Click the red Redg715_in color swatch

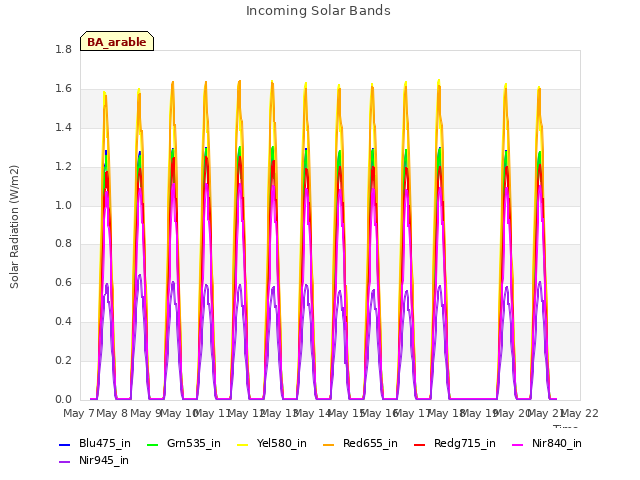(x=420, y=444)
